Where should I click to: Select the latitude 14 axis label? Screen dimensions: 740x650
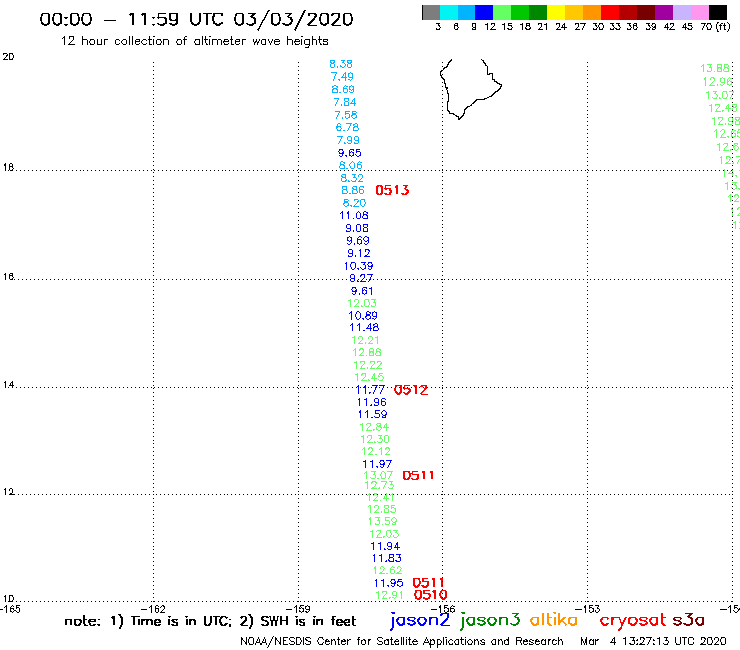8,385
